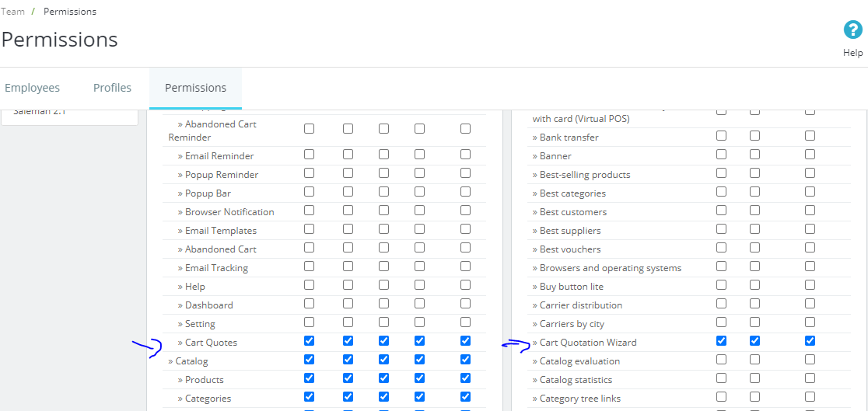
Task: Uncheck the rightmost Cart Quotation Wizard checkbox
Action: pos(810,341)
